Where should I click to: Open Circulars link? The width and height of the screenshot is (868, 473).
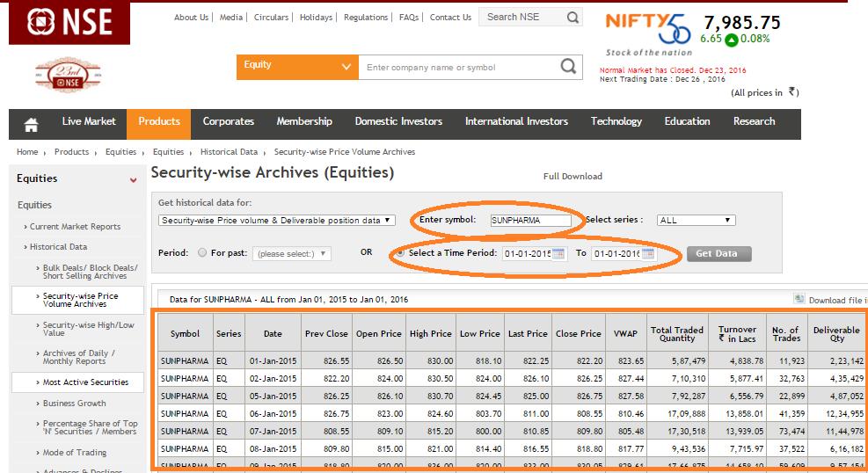pos(271,18)
